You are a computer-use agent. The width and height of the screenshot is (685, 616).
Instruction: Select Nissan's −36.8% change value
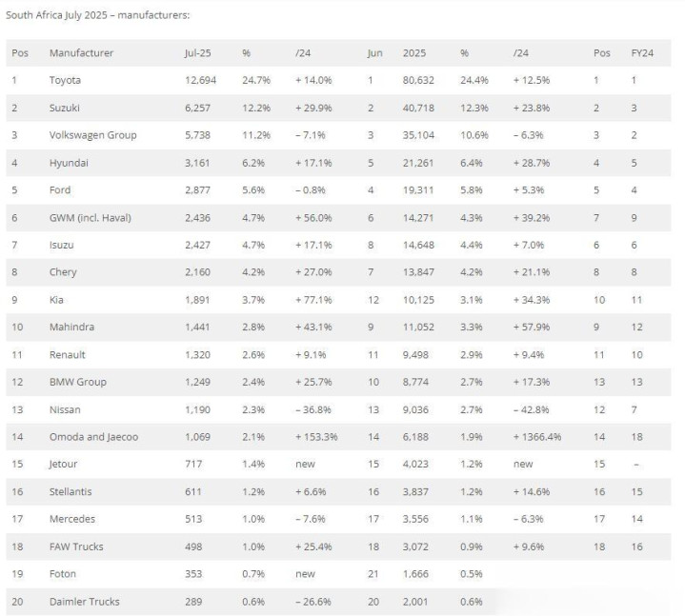coord(313,410)
